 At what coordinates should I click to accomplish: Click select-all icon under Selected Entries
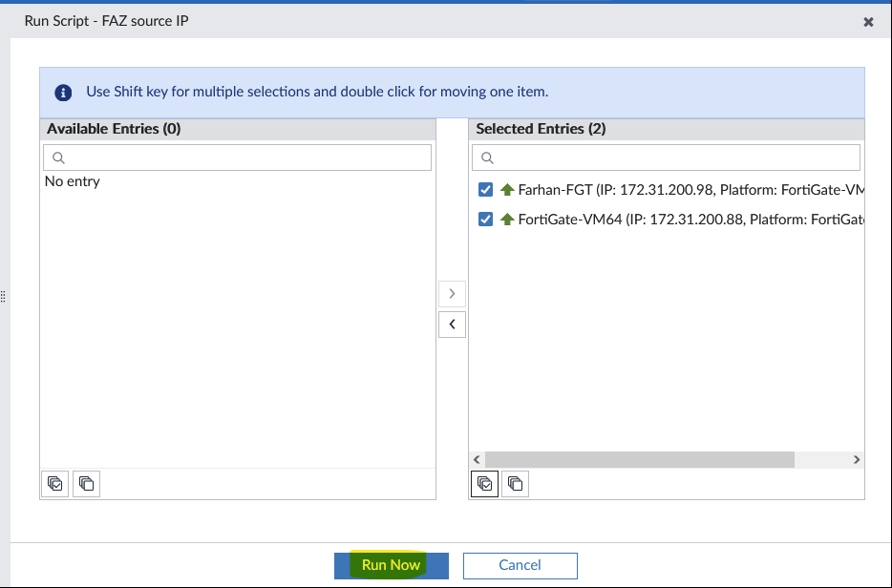(484, 484)
